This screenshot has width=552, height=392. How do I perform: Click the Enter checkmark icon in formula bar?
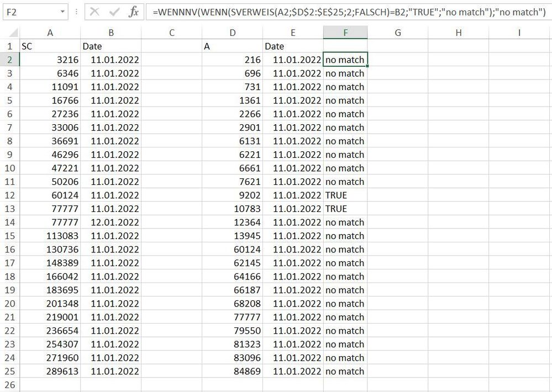pos(114,12)
